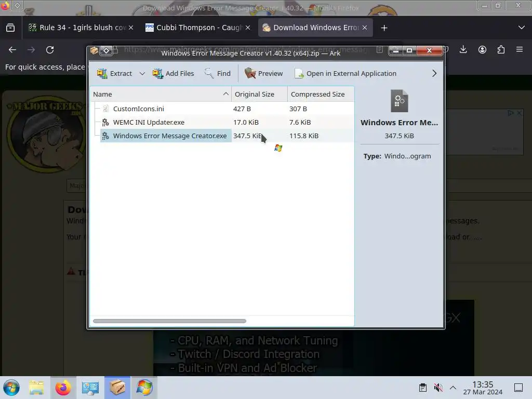Click the 7.6 KiB compressed size cell

point(300,122)
